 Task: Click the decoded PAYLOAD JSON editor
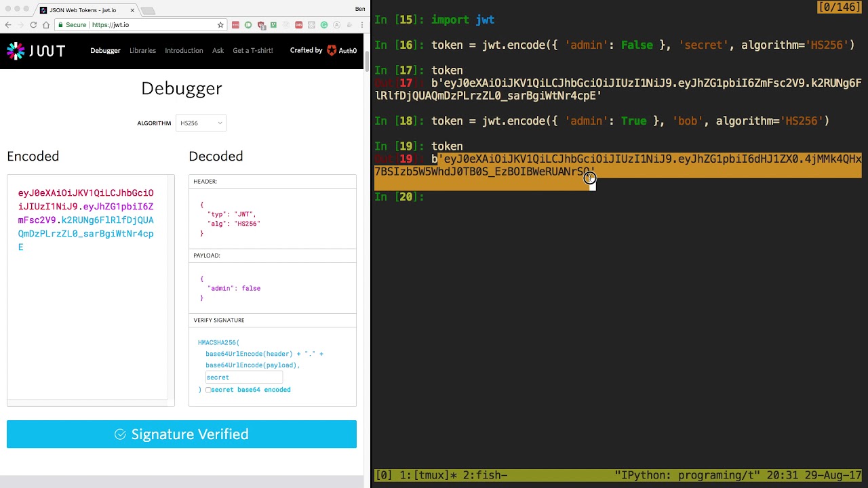tap(273, 287)
